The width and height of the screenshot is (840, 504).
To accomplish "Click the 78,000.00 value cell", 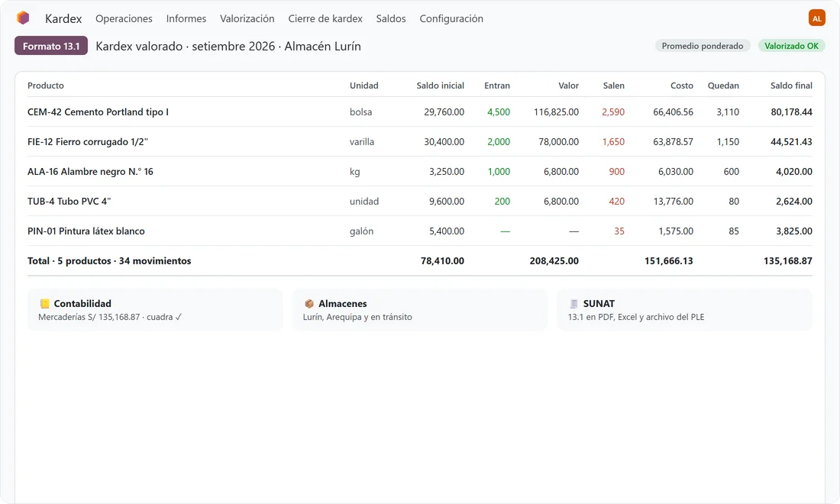I will (x=559, y=142).
